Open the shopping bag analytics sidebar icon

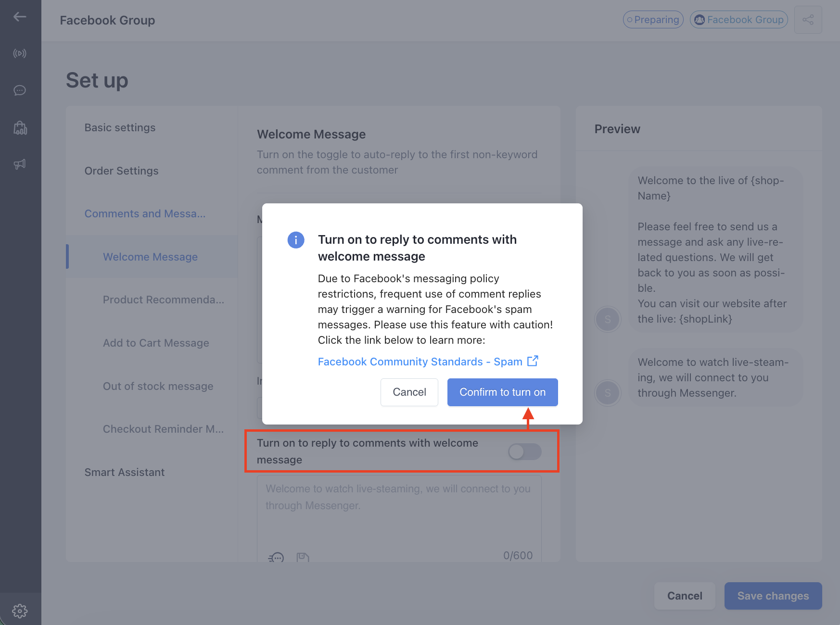[20, 127]
